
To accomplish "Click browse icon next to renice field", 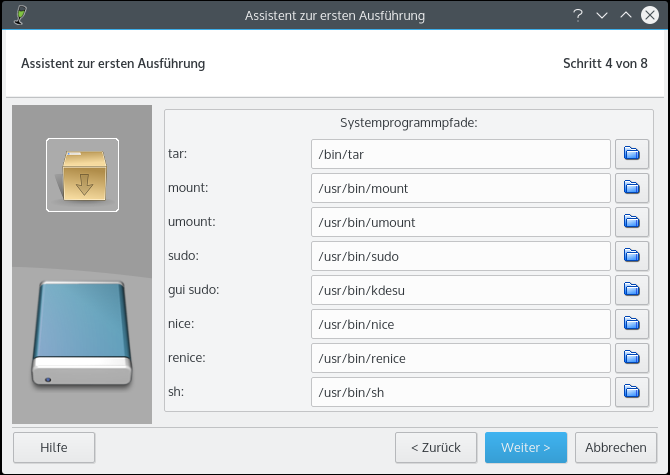I will tap(631, 358).
